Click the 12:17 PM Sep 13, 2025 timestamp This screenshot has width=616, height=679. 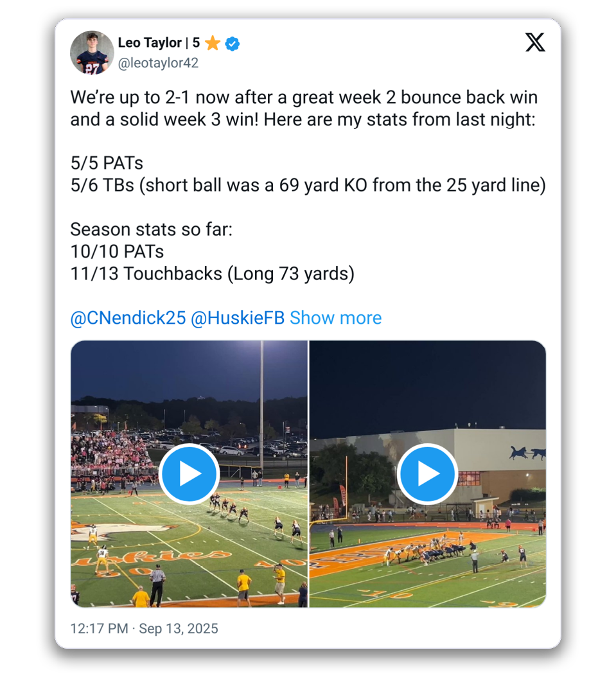point(144,628)
